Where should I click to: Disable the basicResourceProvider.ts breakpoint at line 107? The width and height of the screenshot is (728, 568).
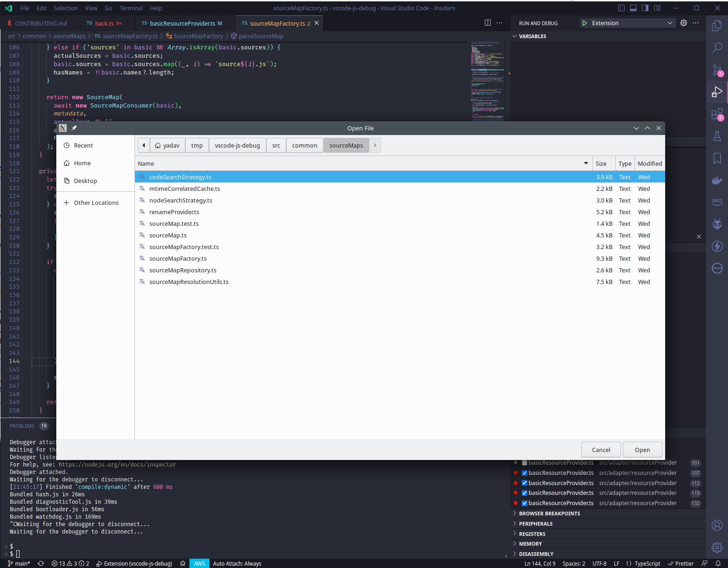[x=525, y=473]
